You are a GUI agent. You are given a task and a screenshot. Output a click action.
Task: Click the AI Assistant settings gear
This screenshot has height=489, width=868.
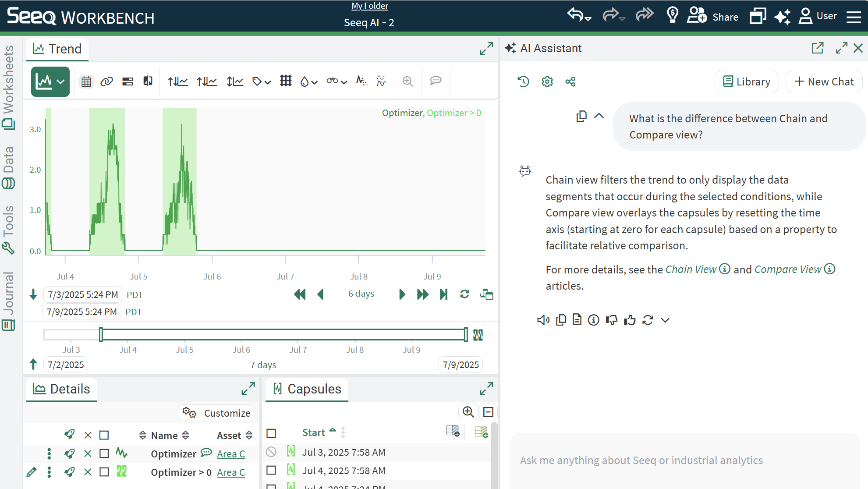pyautogui.click(x=547, y=81)
